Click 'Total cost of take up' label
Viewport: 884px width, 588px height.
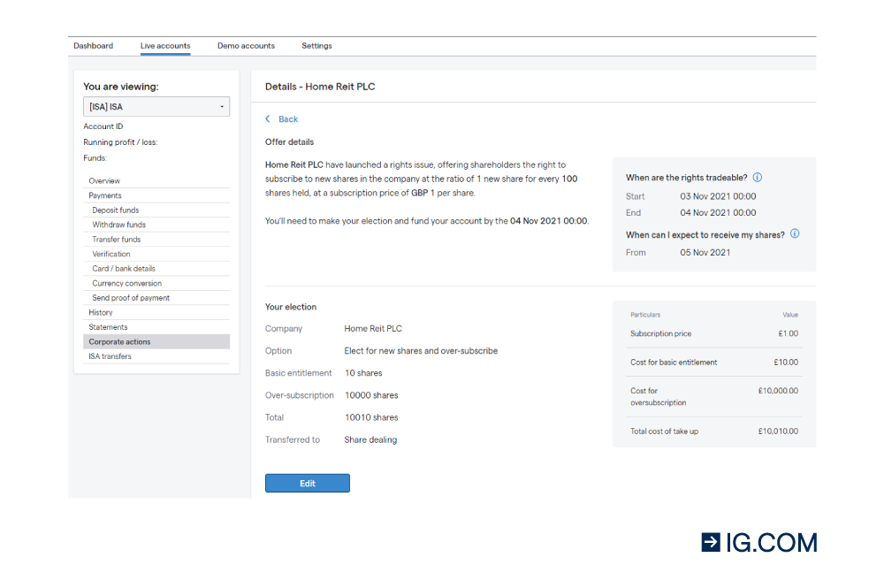[x=664, y=431]
